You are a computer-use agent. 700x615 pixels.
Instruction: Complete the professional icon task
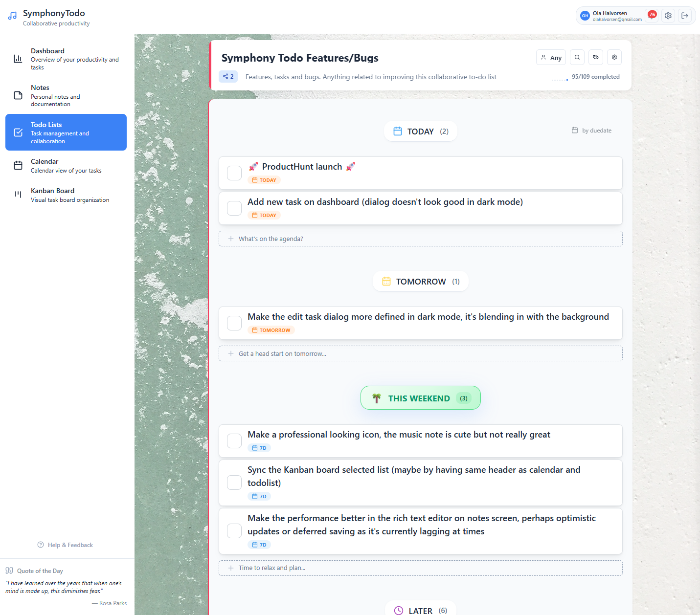tap(234, 440)
